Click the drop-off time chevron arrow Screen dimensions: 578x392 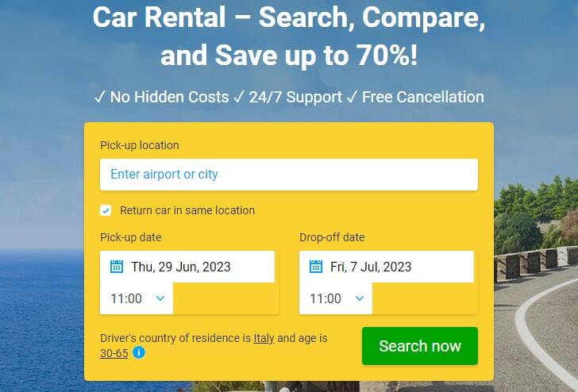pyautogui.click(x=360, y=298)
